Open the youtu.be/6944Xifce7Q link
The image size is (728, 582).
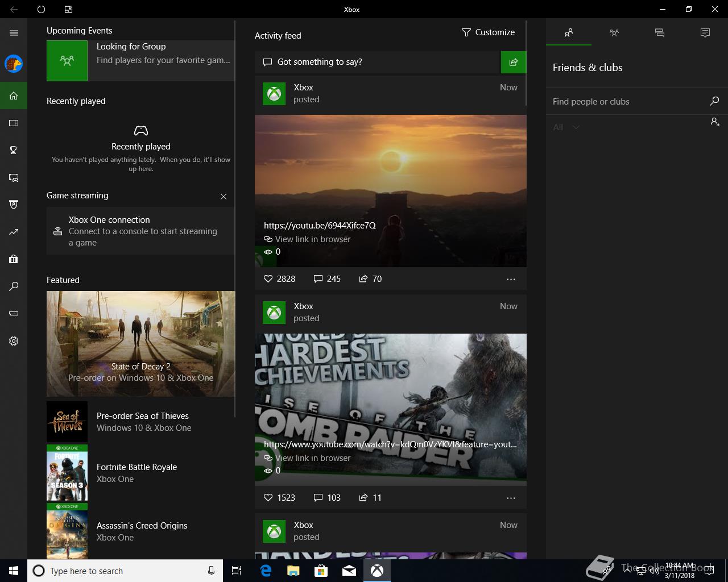click(320, 225)
